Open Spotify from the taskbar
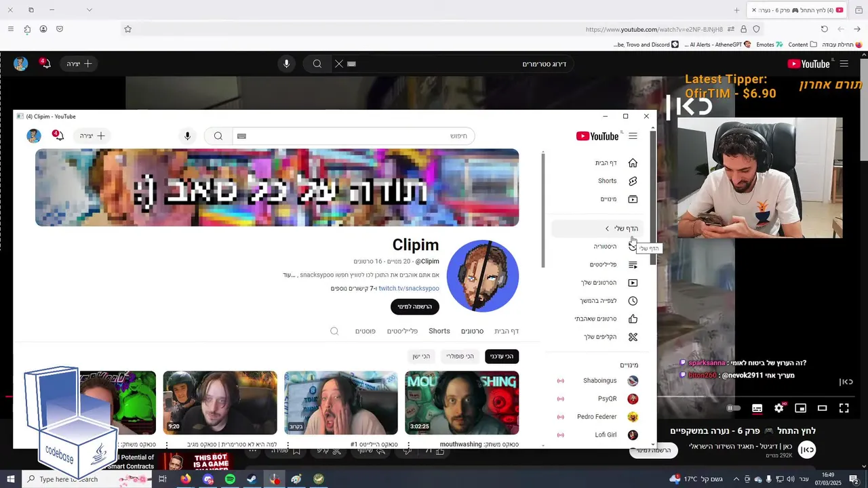The image size is (868, 488). [x=230, y=479]
